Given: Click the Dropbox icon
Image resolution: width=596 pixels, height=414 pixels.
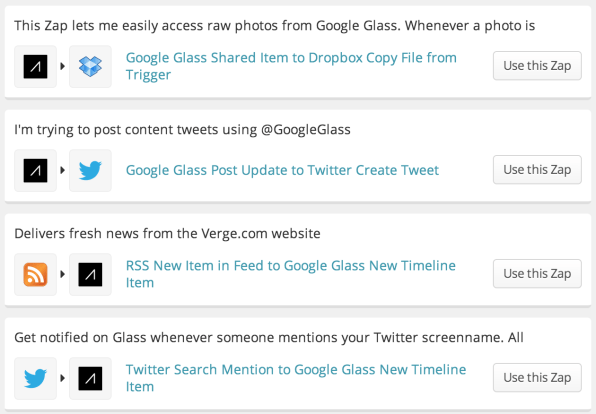Looking at the screenshot, I should pos(90,67).
